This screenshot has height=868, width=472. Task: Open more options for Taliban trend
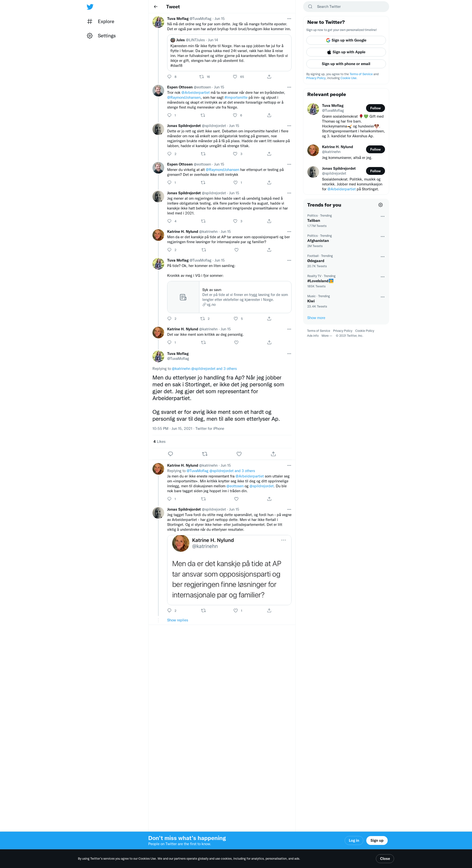[x=382, y=216]
